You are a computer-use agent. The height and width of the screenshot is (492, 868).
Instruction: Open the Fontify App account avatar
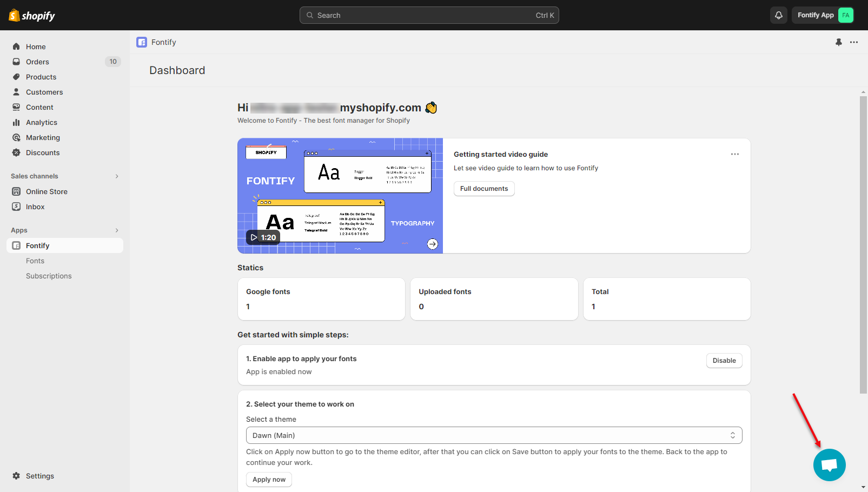click(x=845, y=15)
